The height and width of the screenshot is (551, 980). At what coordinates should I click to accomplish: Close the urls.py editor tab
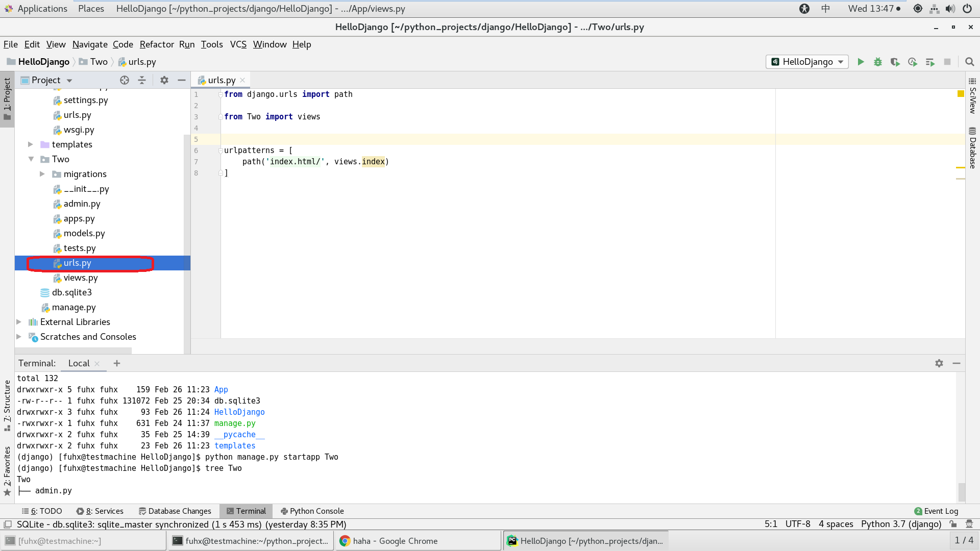tap(242, 80)
